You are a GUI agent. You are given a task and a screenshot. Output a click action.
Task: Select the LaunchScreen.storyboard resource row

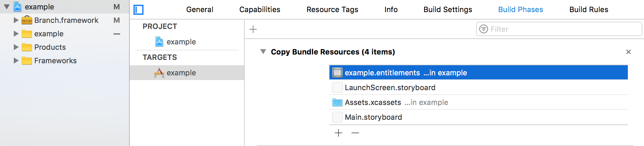[x=479, y=87]
